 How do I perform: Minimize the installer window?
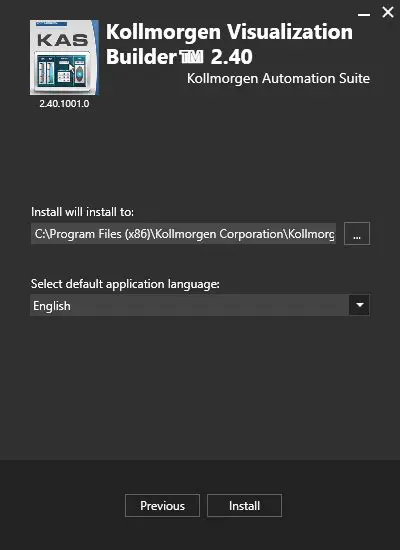point(364,14)
